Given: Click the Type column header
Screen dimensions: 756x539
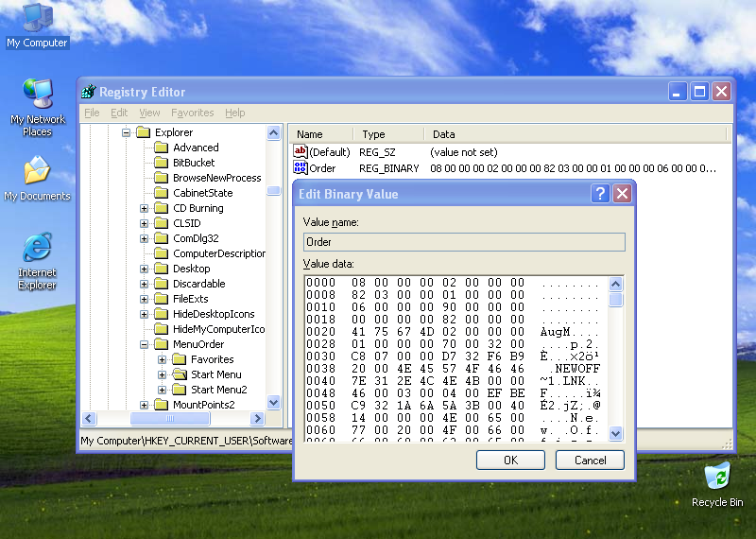Looking at the screenshot, I should click(388, 134).
